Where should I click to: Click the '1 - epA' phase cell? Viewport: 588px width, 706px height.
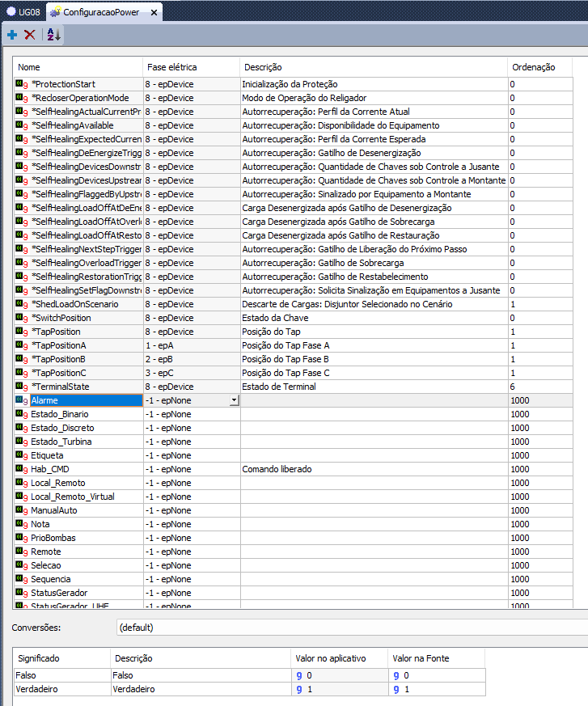click(192, 345)
